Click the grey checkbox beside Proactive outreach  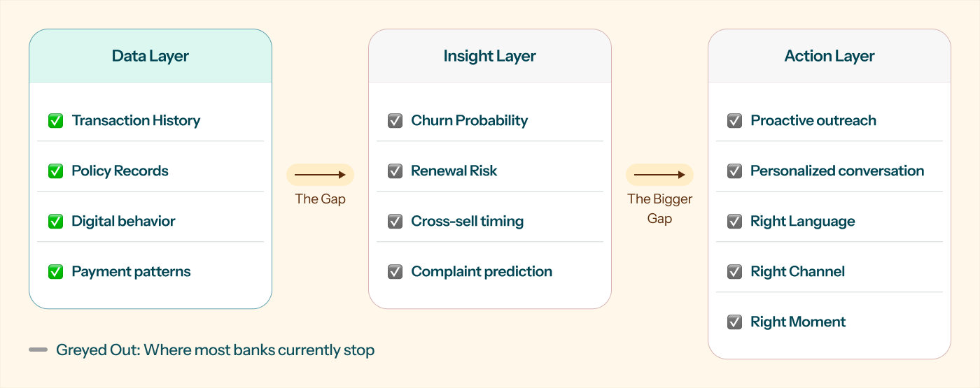coord(734,121)
